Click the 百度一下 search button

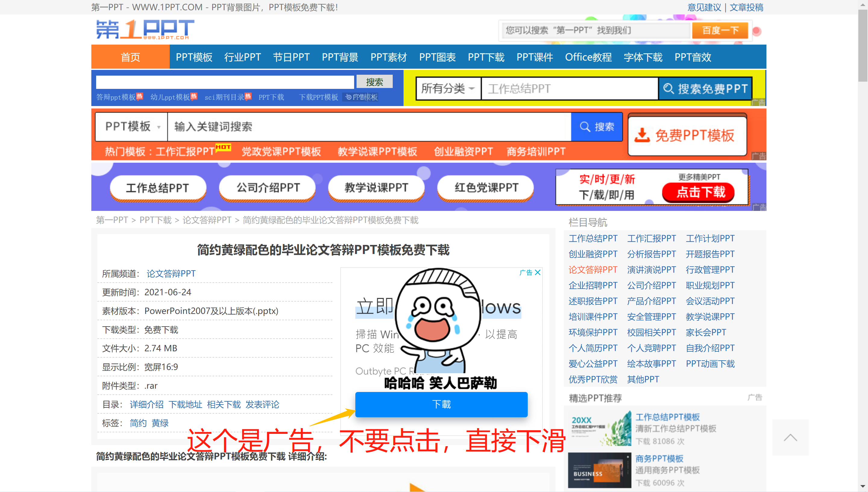720,30
